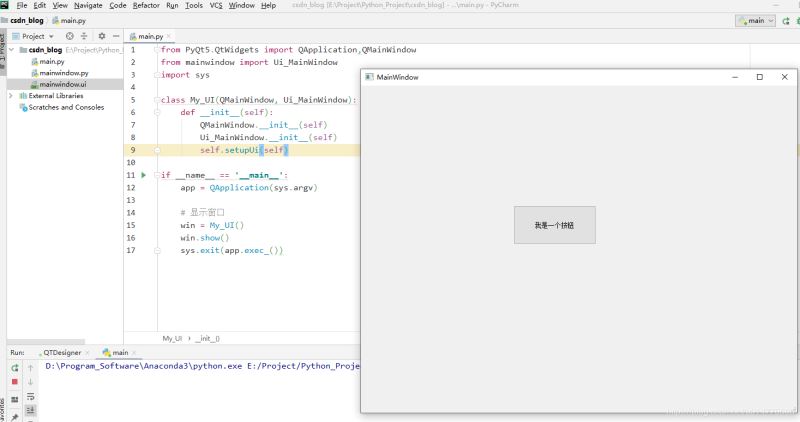Stop the running process with red square
Image resolution: width=800 pixels, height=422 pixels.
pyautogui.click(x=15, y=382)
